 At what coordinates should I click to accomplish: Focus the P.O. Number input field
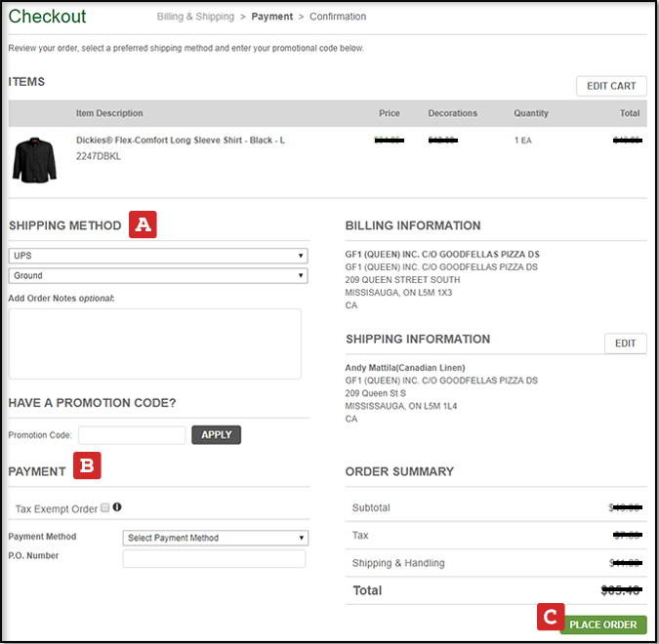point(214,559)
